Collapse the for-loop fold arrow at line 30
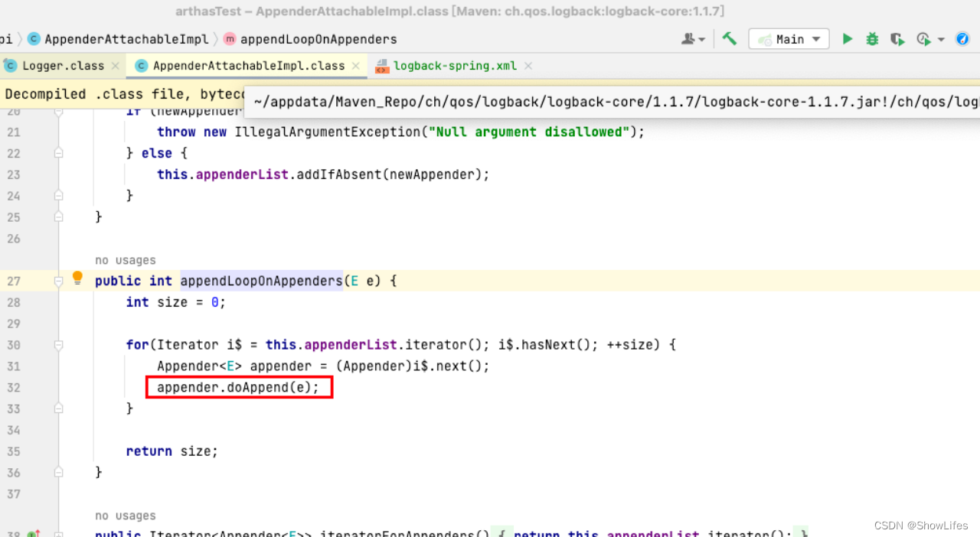980x537 pixels. point(58,344)
